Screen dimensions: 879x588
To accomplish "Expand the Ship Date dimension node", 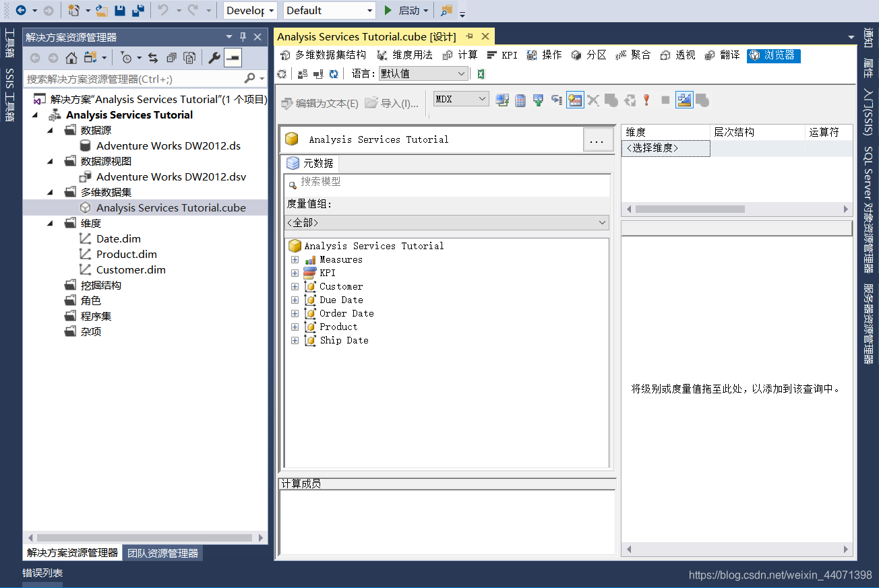I will (295, 340).
